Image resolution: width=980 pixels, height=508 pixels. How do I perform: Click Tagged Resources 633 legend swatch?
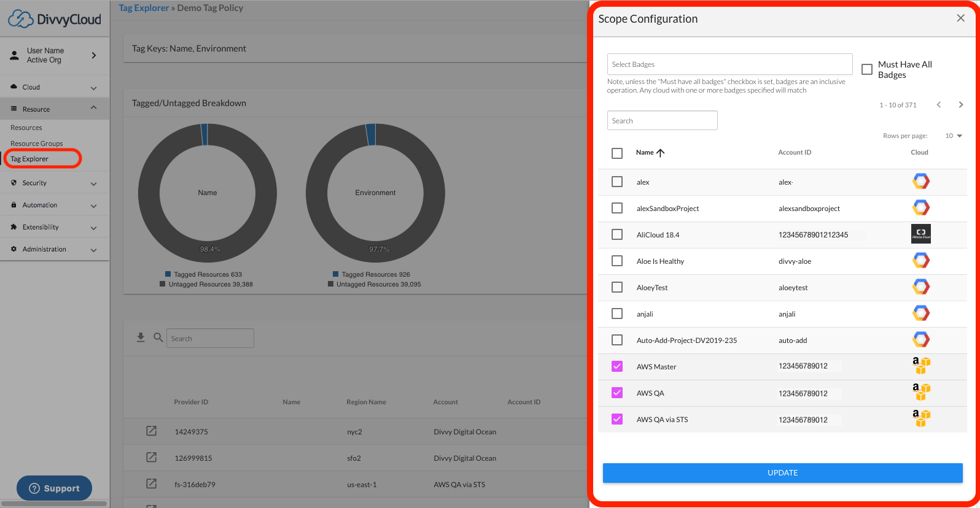pyautogui.click(x=168, y=274)
